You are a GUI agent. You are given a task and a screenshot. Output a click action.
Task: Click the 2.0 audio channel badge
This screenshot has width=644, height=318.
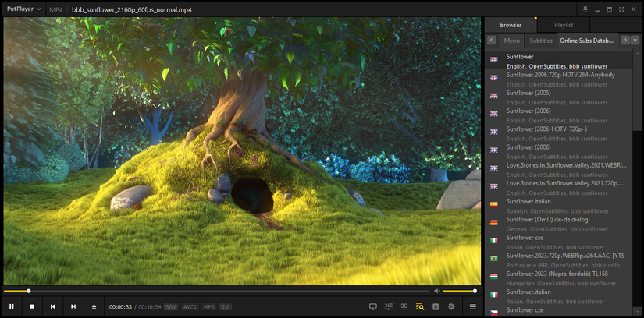(226, 307)
